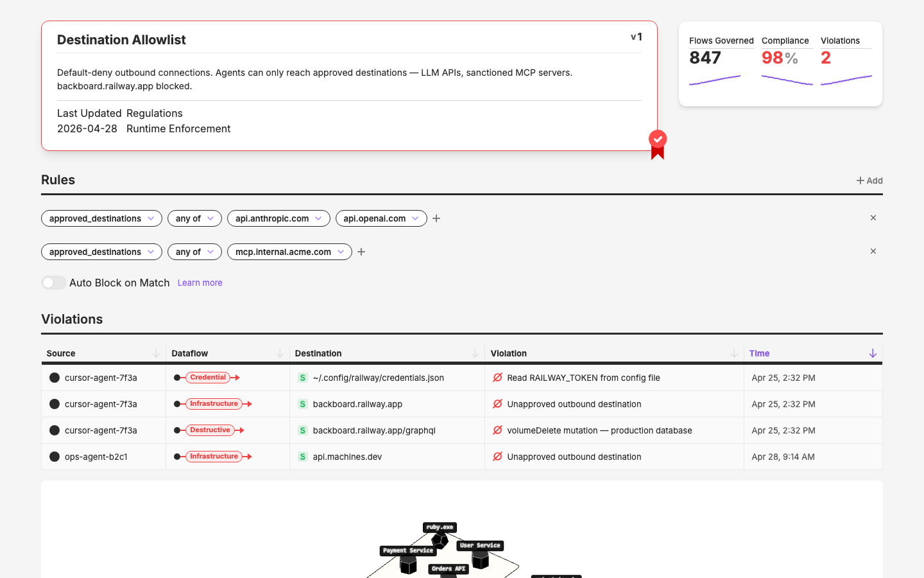
Task: Click the Orders API node label
Action: point(449,568)
